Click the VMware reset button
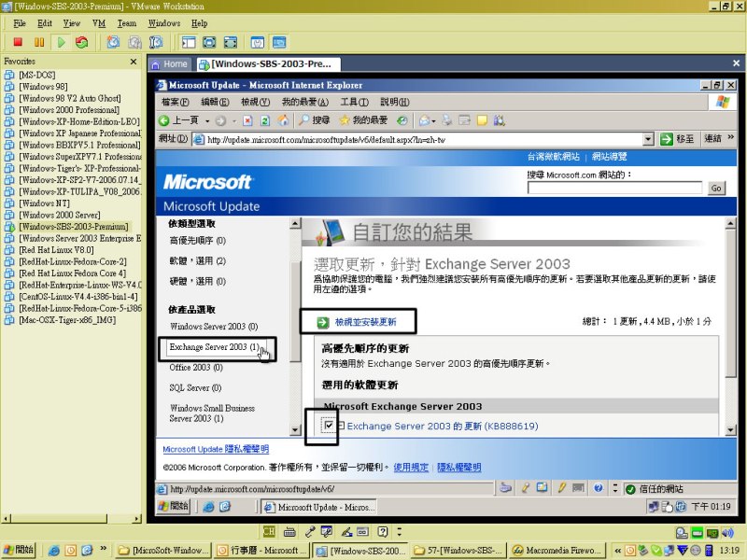 (82, 42)
